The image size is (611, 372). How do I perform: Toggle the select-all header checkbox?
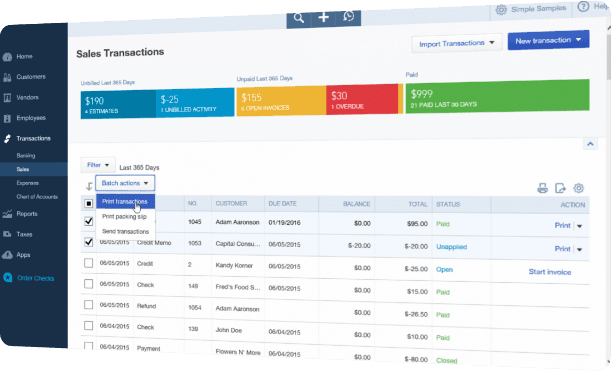tap(88, 203)
